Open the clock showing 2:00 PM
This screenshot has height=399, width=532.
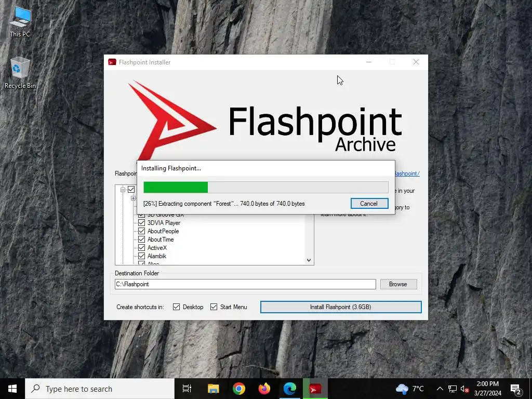click(x=487, y=389)
